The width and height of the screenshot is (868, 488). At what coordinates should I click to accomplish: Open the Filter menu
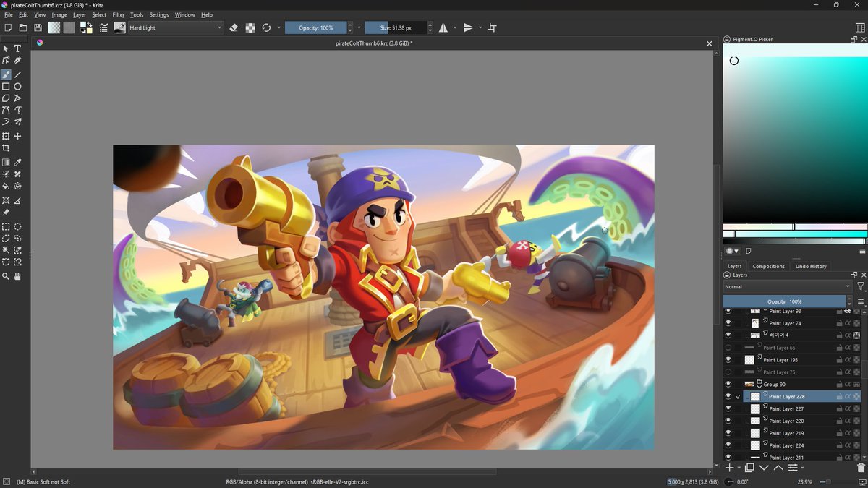[x=119, y=14]
